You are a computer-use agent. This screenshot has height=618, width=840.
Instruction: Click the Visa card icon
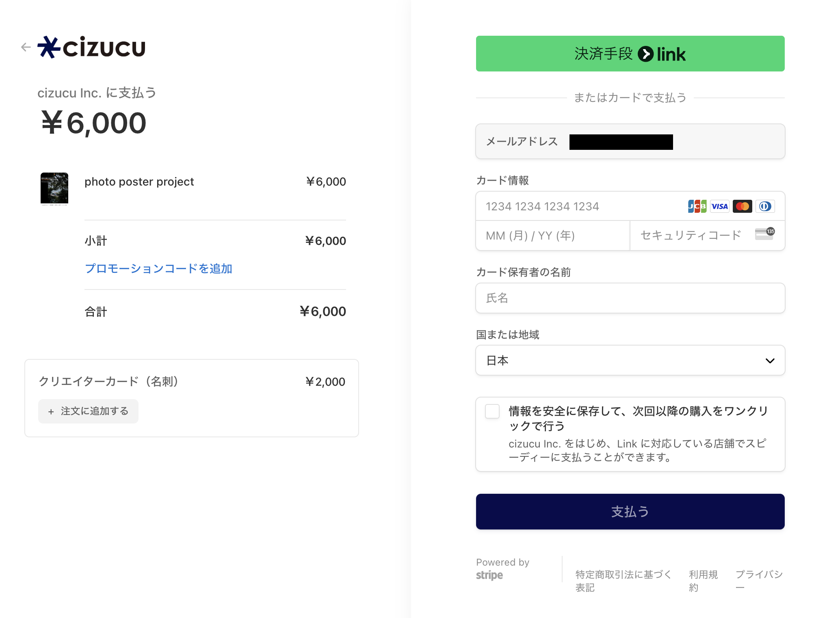tap(719, 206)
